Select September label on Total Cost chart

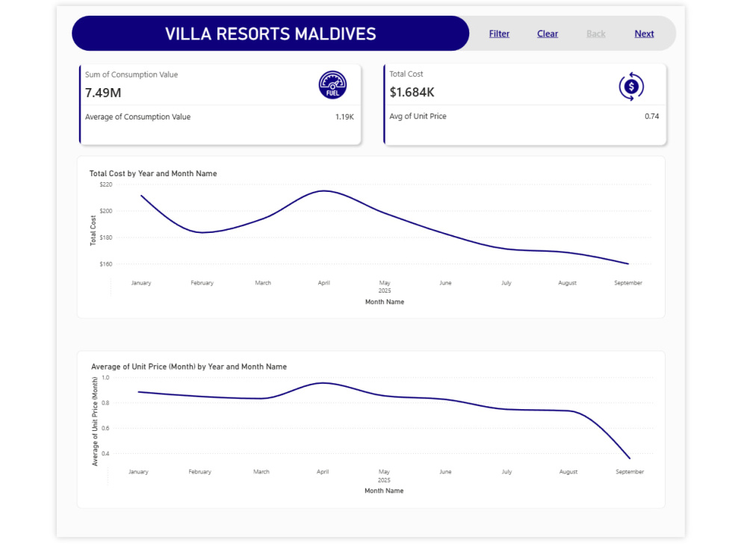click(628, 283)
